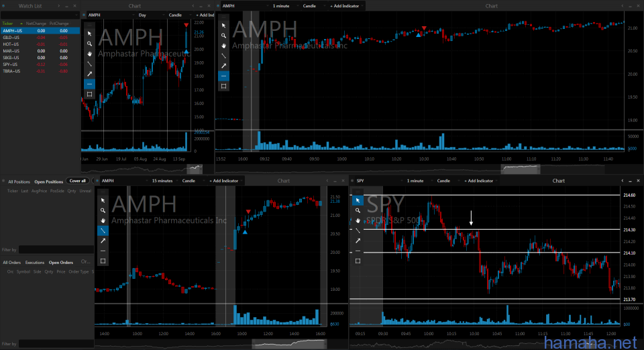Select SPY-US row in watch list
Viewport: 644px width, 350px height.
click(x=40, y=64)
